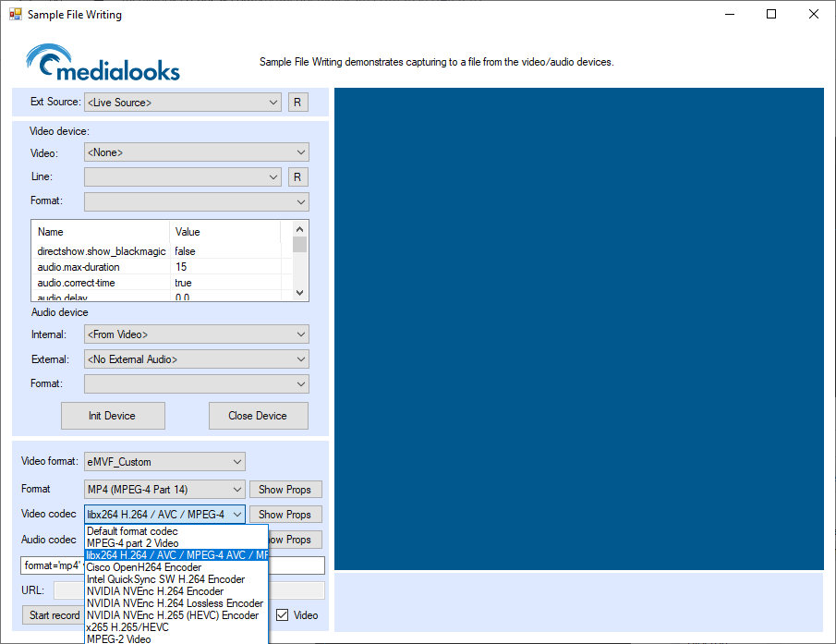Choose NVIDIA NVEnc H.264 Lossless Encoder
The height and width of the screenshot is (644, 836).
176,603
